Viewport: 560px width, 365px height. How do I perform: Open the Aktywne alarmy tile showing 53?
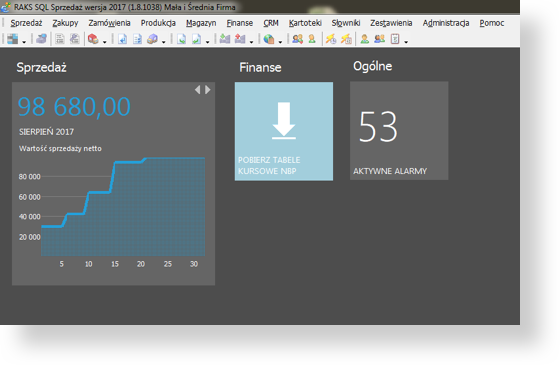point(399,131)
